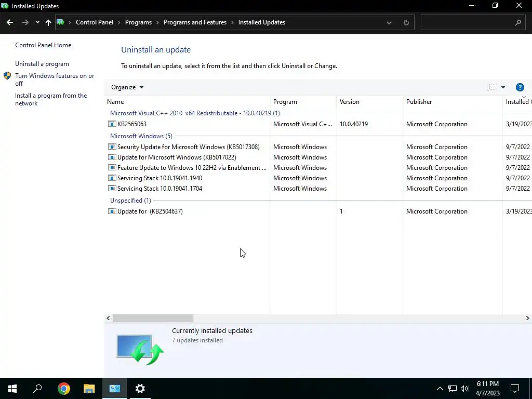Click the Currently installed updates icon
532x399 pixels.
tap(140, 350)
